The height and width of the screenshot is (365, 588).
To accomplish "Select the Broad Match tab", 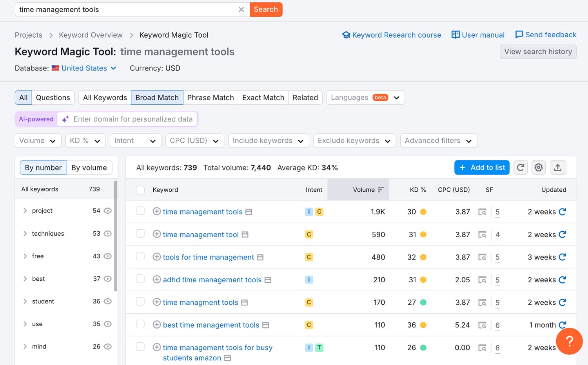I will (157, 98).
